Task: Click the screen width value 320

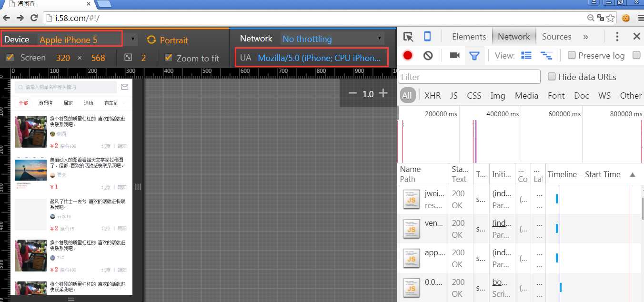Action: 63,58
